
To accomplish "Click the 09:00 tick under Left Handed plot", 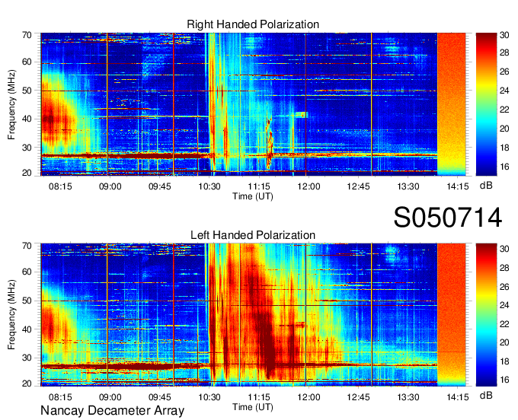I will point(110,397).
